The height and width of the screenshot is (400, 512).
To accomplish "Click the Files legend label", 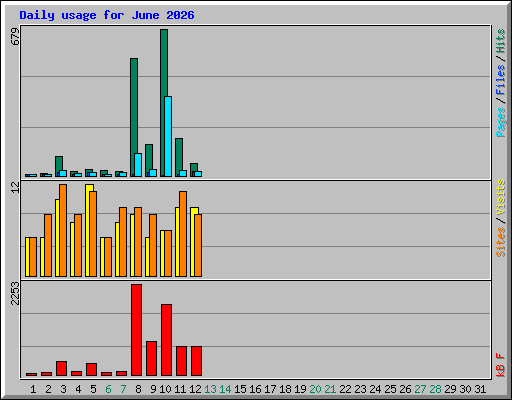I will [501, 80].
